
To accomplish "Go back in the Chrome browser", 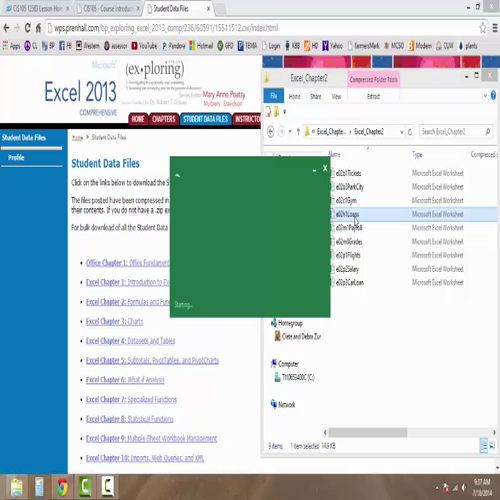I will coord(6,28).
